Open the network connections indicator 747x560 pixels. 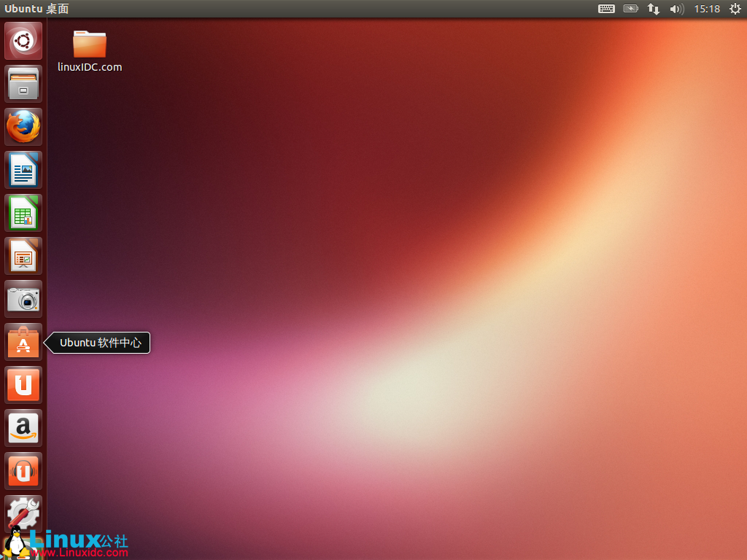click(x=653, y=9)
